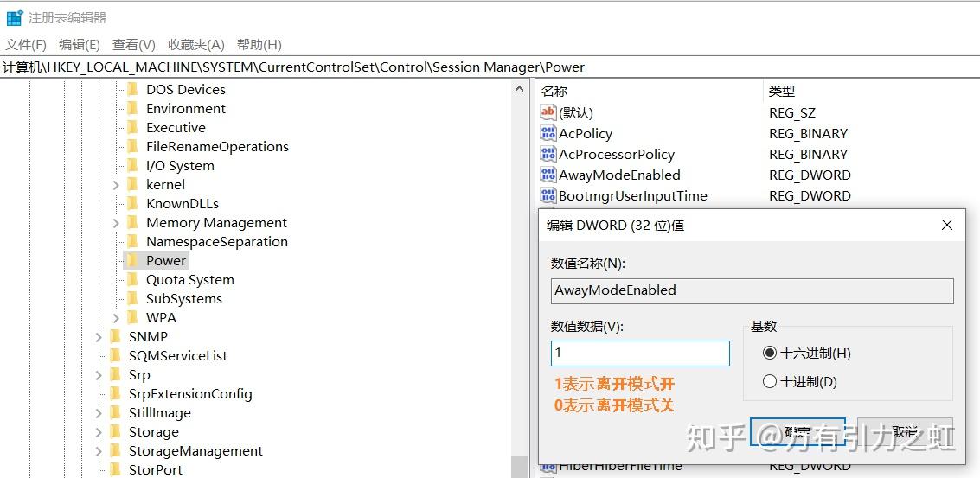Expand the kernel tree node
The height and width of the screenshot is (478, 980).
(116, 185)
